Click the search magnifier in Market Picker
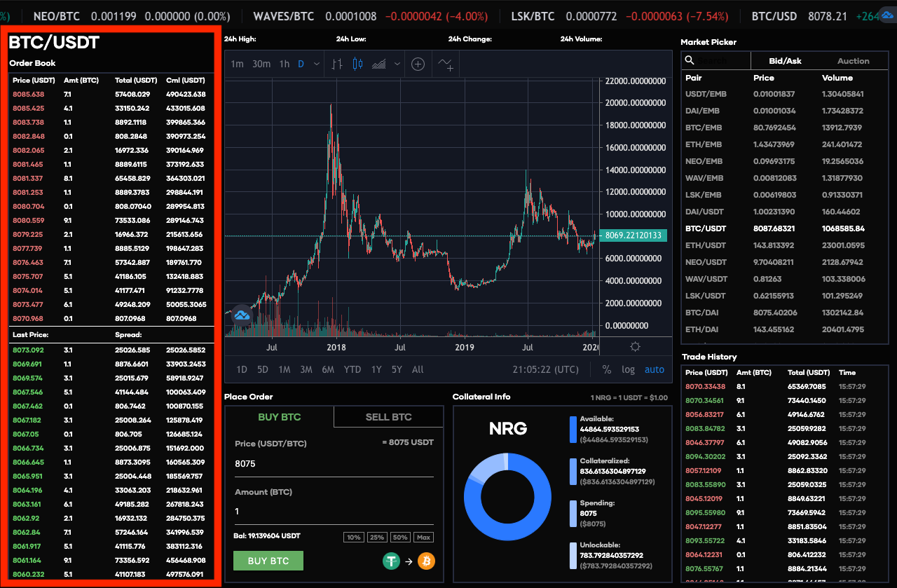The height and width of the screenshot is (588, 897). 690,61
